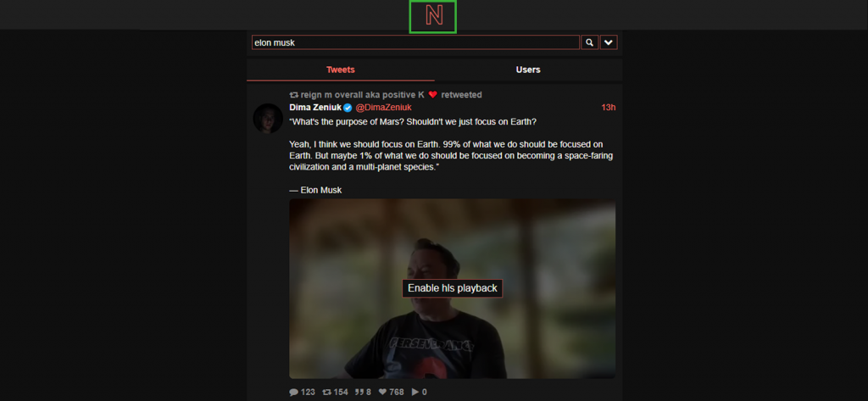
Task: Open Dima Zeniuk's profile avatar
Action: coord(268,118)
